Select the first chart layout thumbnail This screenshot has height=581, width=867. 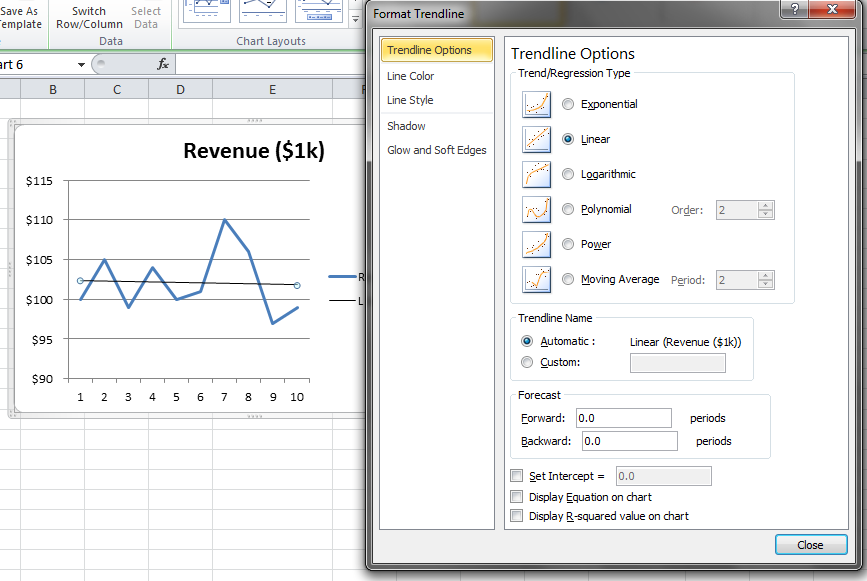click(206, 11)
